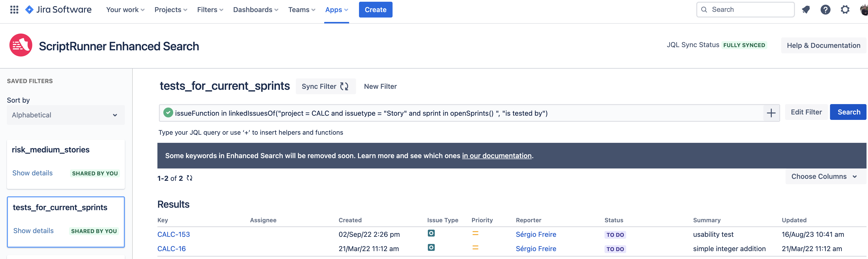Open issue CALC-16
The image size is (868, 259).
[171, 249]
